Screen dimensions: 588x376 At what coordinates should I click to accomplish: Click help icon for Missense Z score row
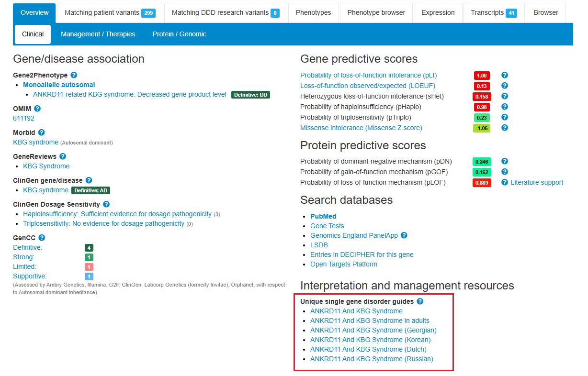pyautogui.click(x=504, y=128)
